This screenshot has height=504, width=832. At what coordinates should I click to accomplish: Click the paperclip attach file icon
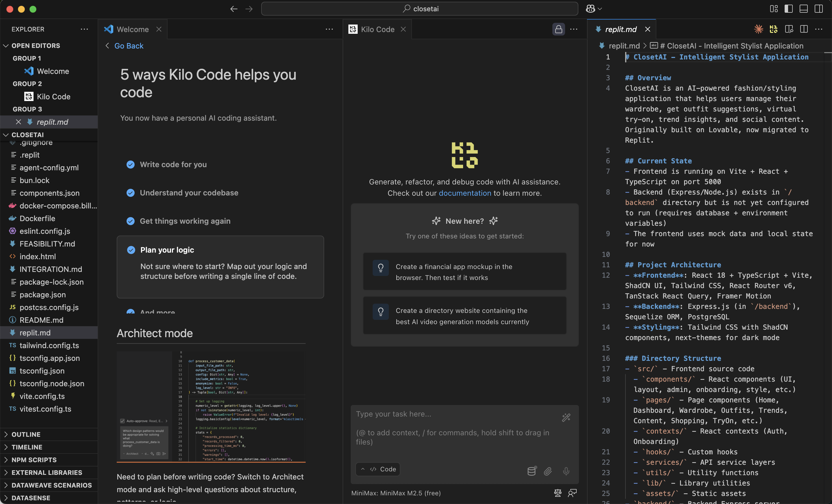[x=548, y=471]
